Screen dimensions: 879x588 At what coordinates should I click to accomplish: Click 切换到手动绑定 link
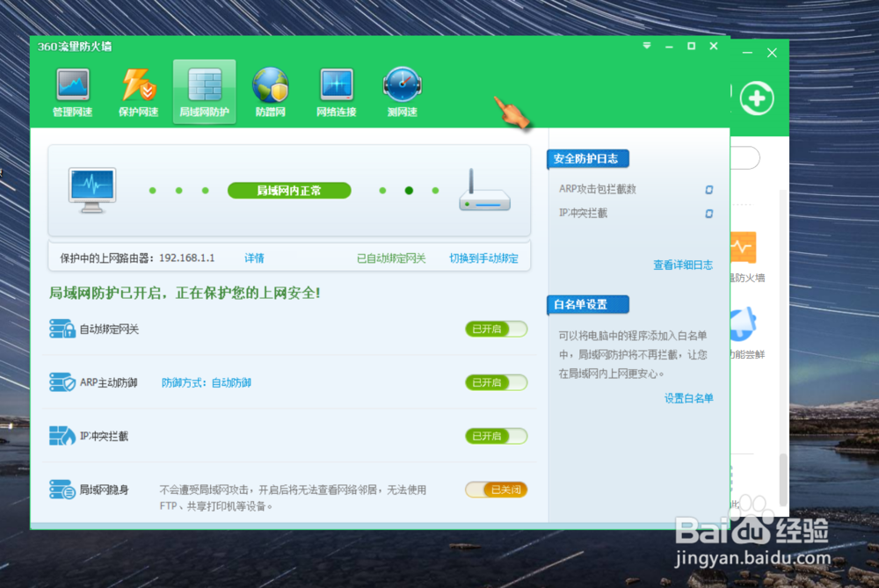483,258
